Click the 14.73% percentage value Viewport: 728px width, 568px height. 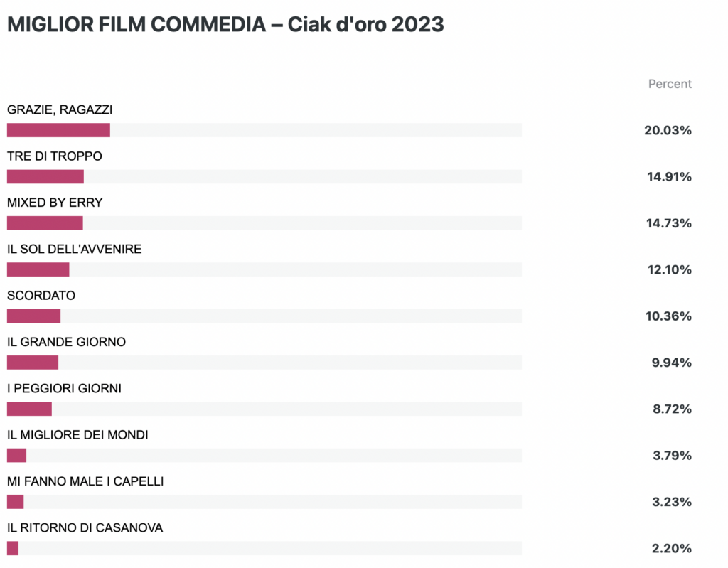tap(668, 223)
